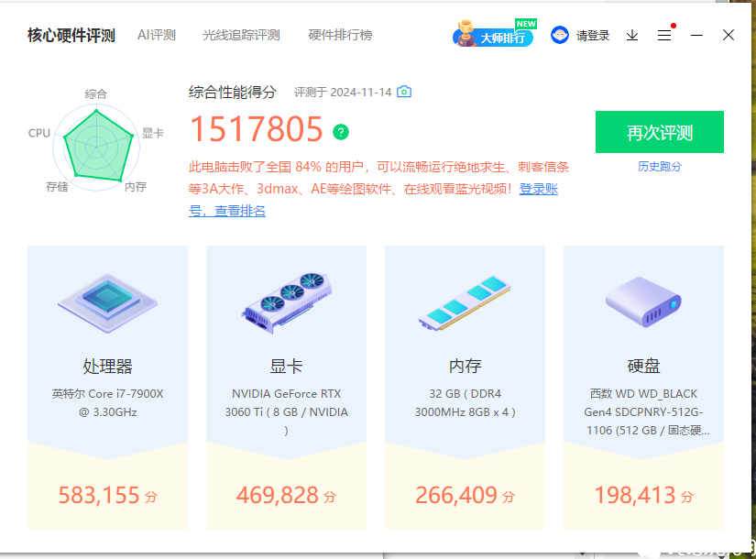756x559 pixels.
Task: Click the hard drive illustration
Action: click(643, 301)
